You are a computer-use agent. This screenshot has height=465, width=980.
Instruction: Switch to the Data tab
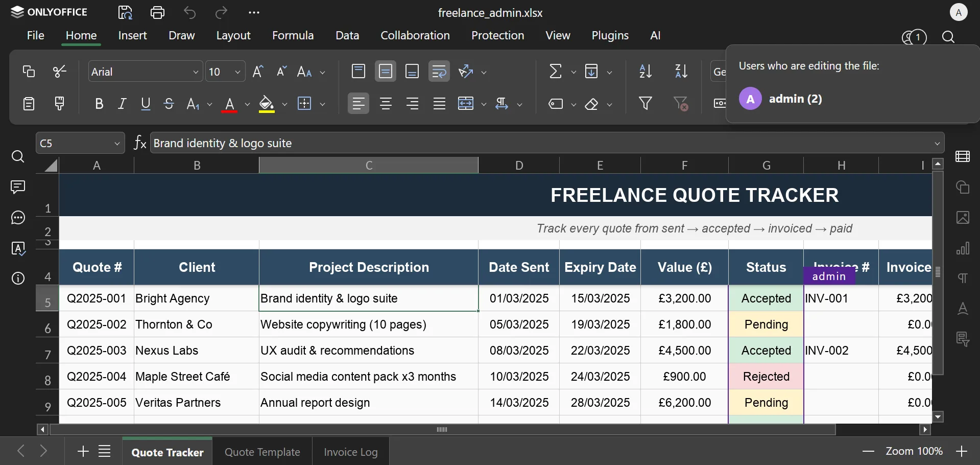348,36
